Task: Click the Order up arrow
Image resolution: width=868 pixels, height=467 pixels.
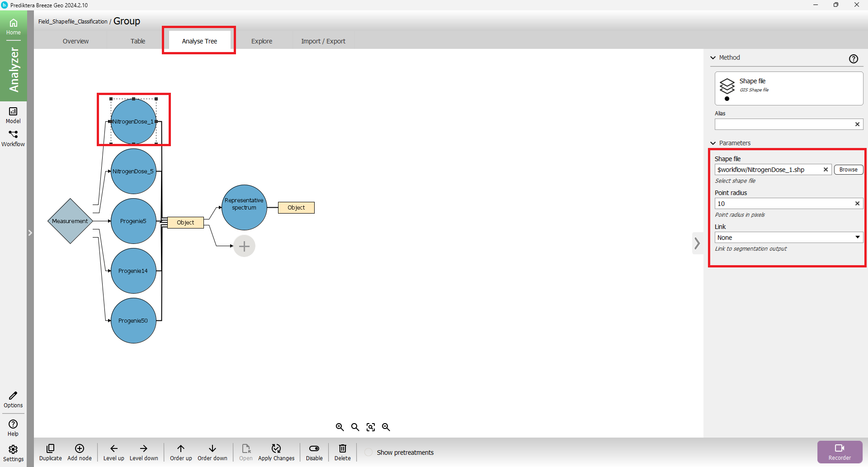Action: tap(181, 448)
